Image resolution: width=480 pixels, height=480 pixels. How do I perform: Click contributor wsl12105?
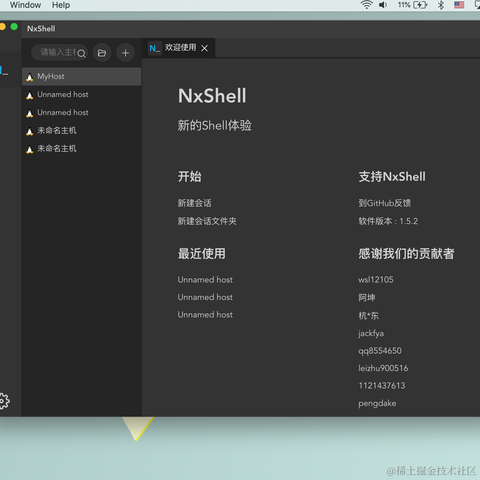coord(376,280)
